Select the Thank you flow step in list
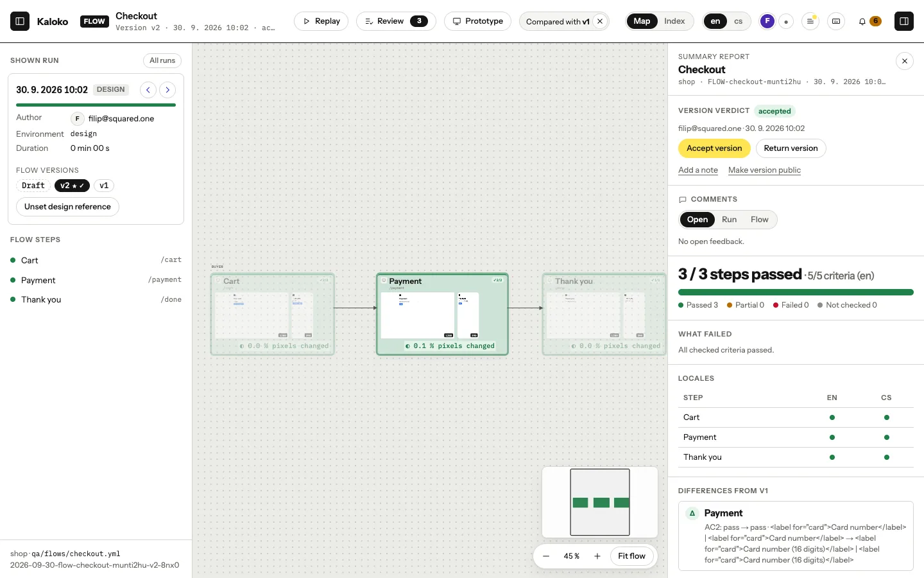 click(x=96, y=299)
